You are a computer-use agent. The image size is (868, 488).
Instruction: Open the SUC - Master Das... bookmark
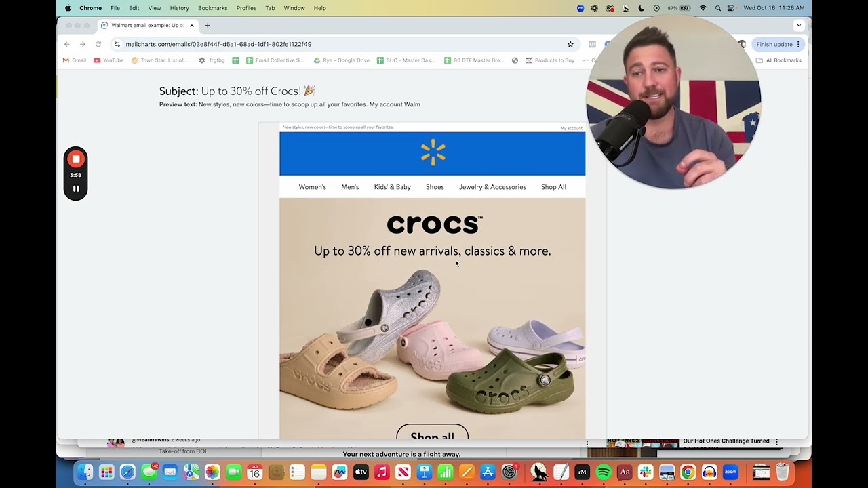pos(406,60)
